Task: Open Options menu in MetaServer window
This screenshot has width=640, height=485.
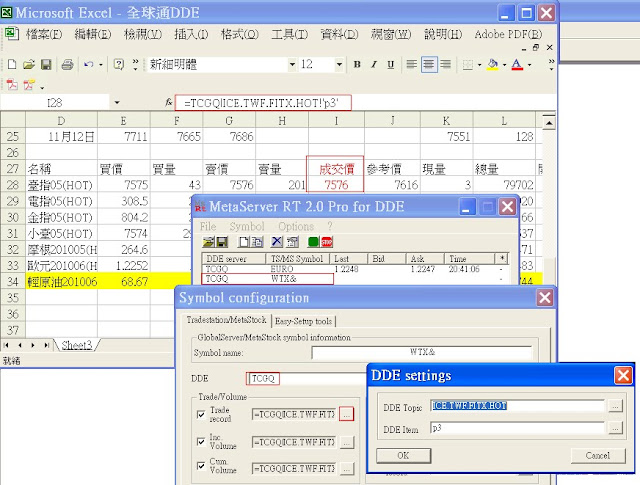Action: [296, 226]
